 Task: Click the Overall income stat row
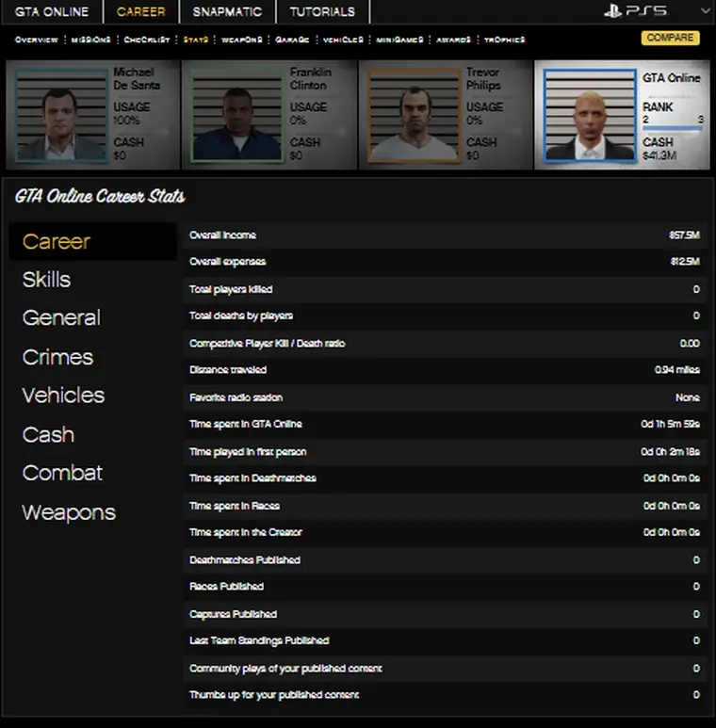pyautogui.click(x=444, y=235)
